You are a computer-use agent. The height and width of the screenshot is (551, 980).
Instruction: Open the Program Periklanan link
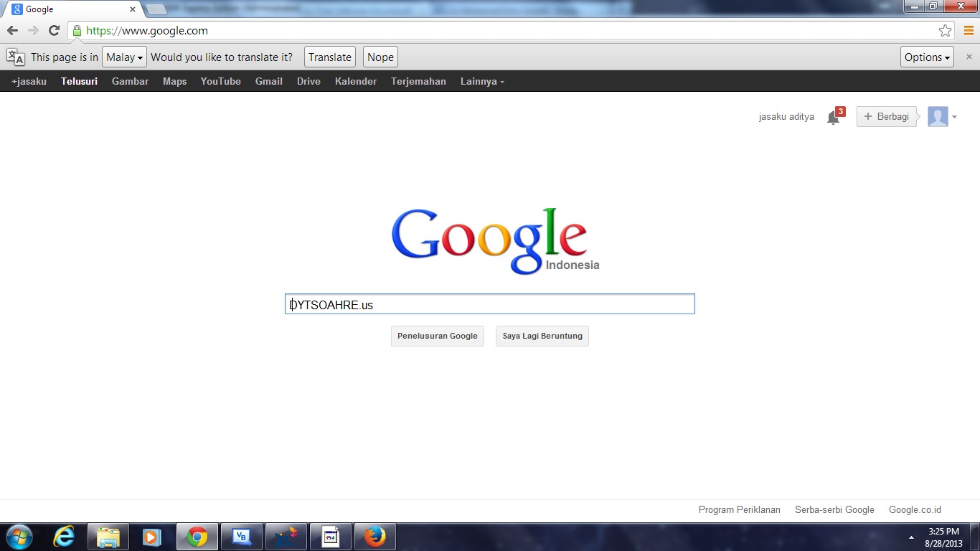point(740,510)
